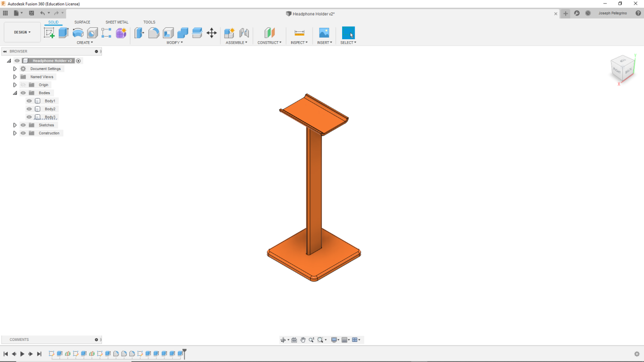Select the Move/Copy tool

(x=211, y=33)
